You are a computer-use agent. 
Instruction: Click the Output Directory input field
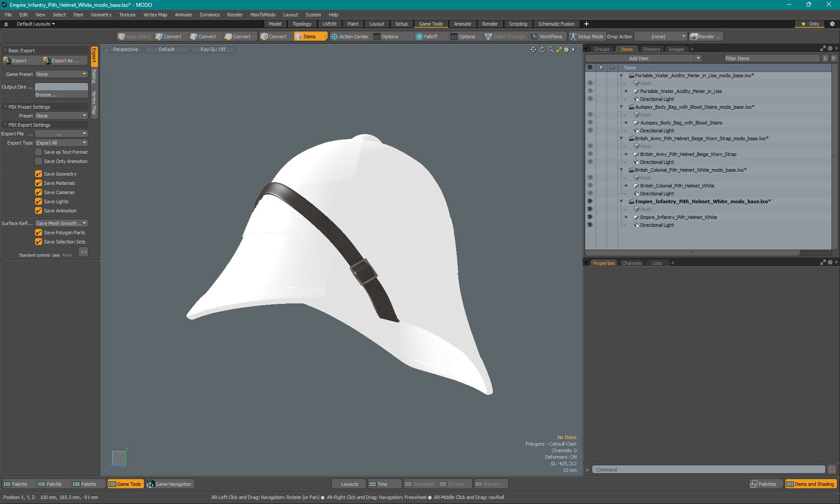click(x=62, y=87)
